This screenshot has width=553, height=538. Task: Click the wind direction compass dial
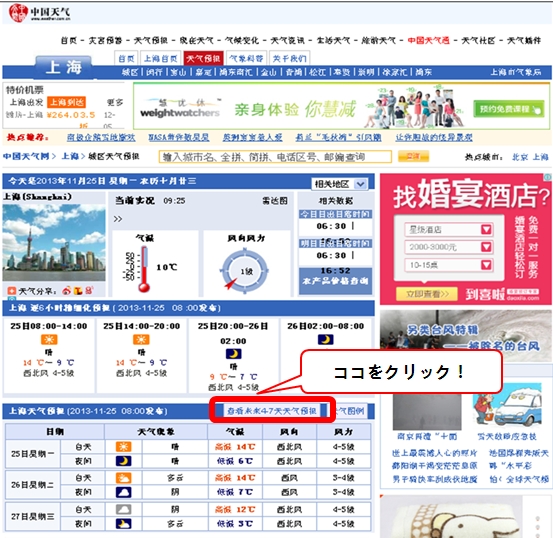click(x=245, y=271)
